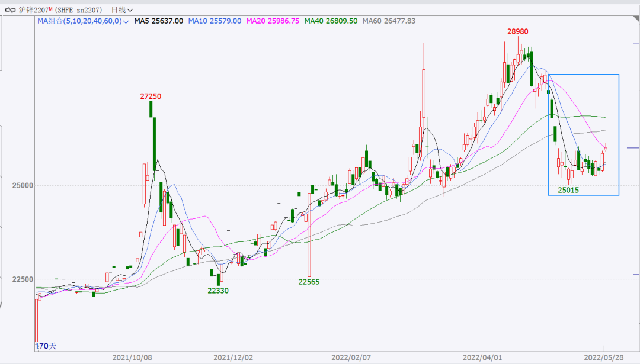Click the 22565 low price label

coord(309,282)
